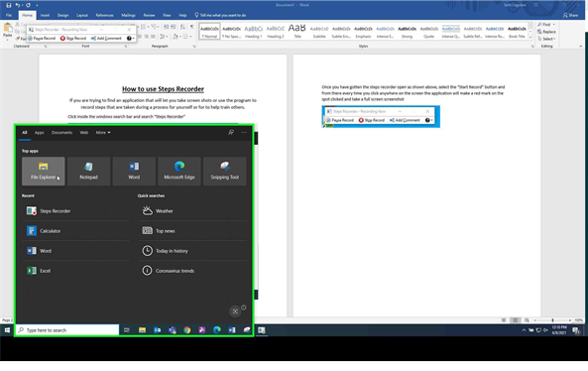588x371 pixels.
Task: Click Replace in the Editing group
Action: pos(546,32)
